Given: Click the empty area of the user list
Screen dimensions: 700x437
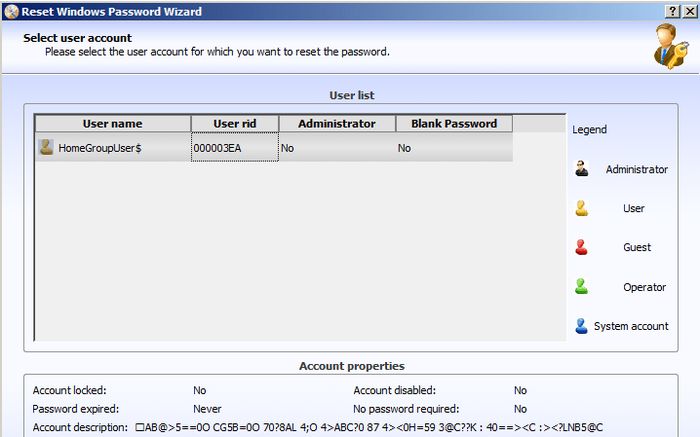Looking at the screenshot, I should tap(300, 250).
